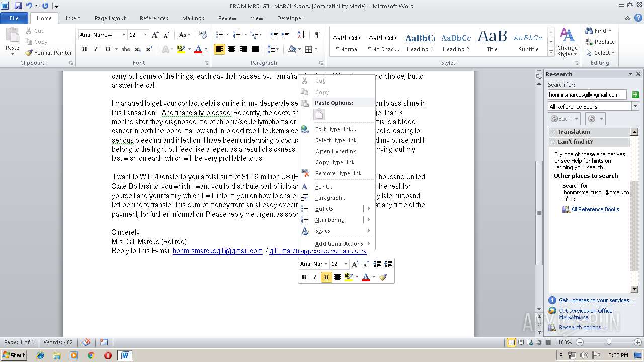
Task: Click the Format Painter brush in the ribbon
Action: 48,52
